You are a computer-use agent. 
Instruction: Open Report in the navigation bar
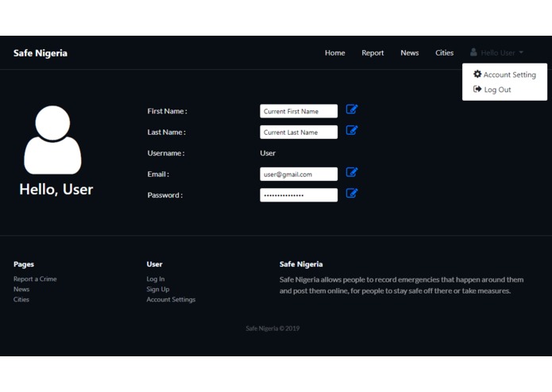(373, 52)
